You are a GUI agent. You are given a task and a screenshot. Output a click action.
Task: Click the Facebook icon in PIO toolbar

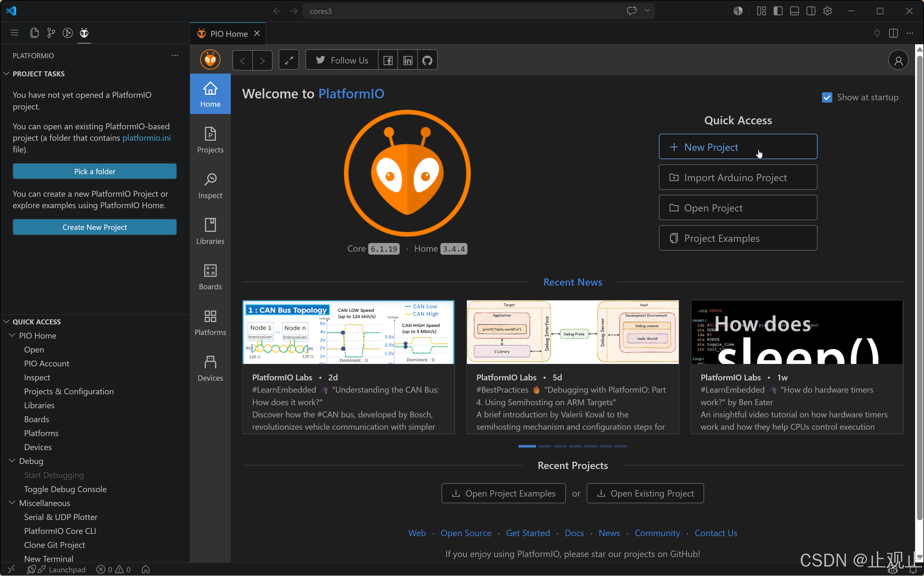388,60
